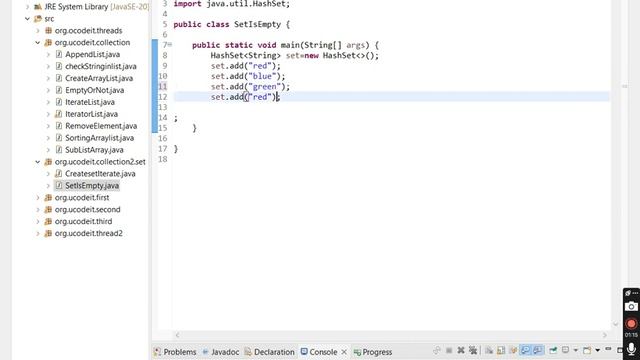
Task: Click the editor horizontal scrollbar left arrow
Action: coord(178,335)
